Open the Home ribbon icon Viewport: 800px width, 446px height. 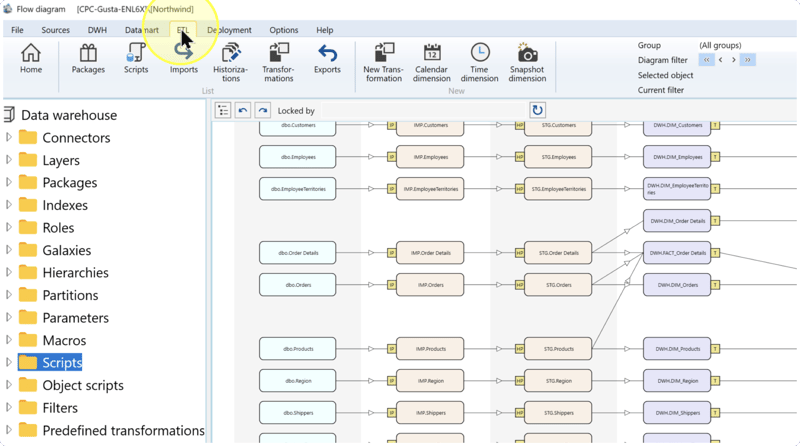click(x=31, y=59)
